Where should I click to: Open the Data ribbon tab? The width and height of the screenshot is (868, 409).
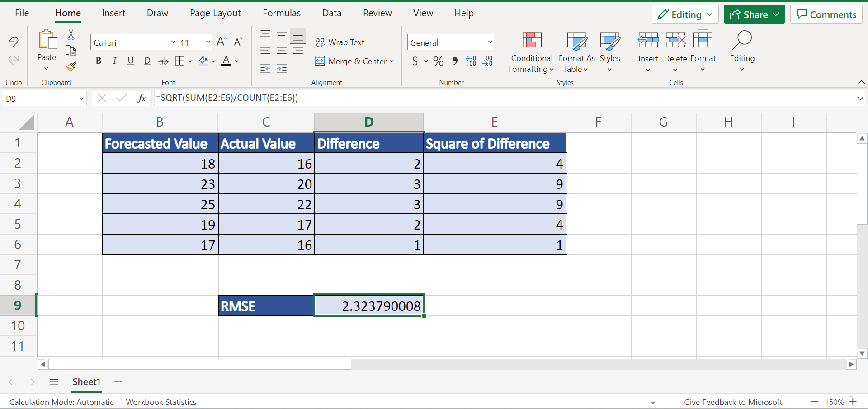(x=331, y=13)
